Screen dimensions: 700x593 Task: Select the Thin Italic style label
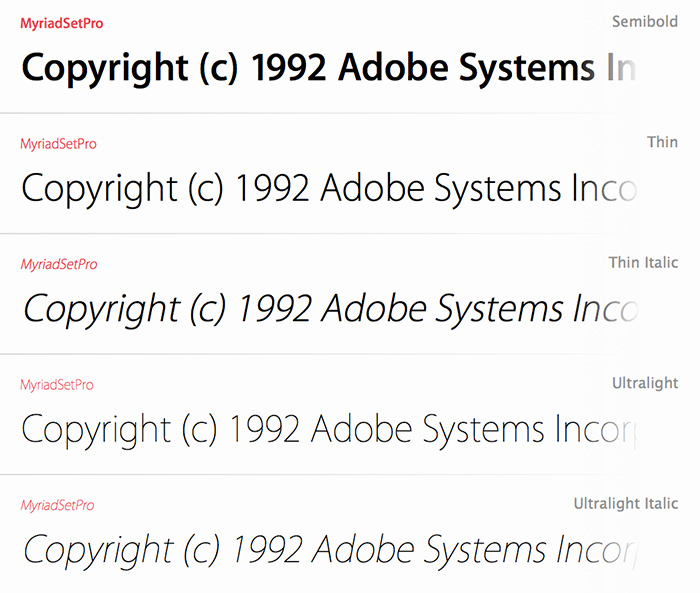643,263
